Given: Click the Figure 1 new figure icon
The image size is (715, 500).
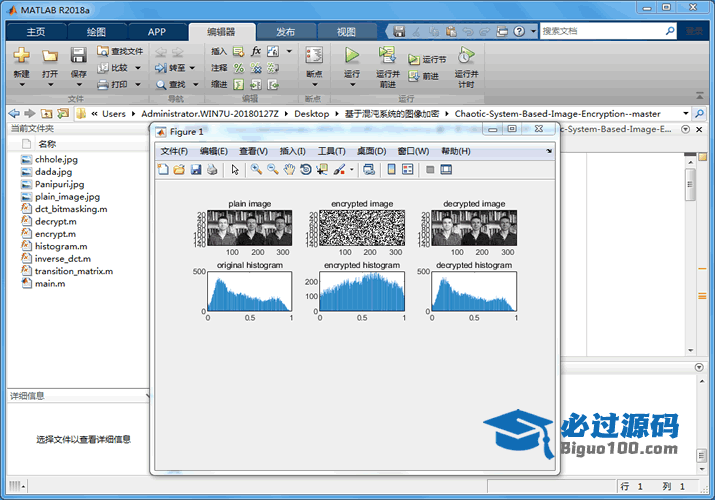Looking at the screenshot, I should tap(163, 170).
